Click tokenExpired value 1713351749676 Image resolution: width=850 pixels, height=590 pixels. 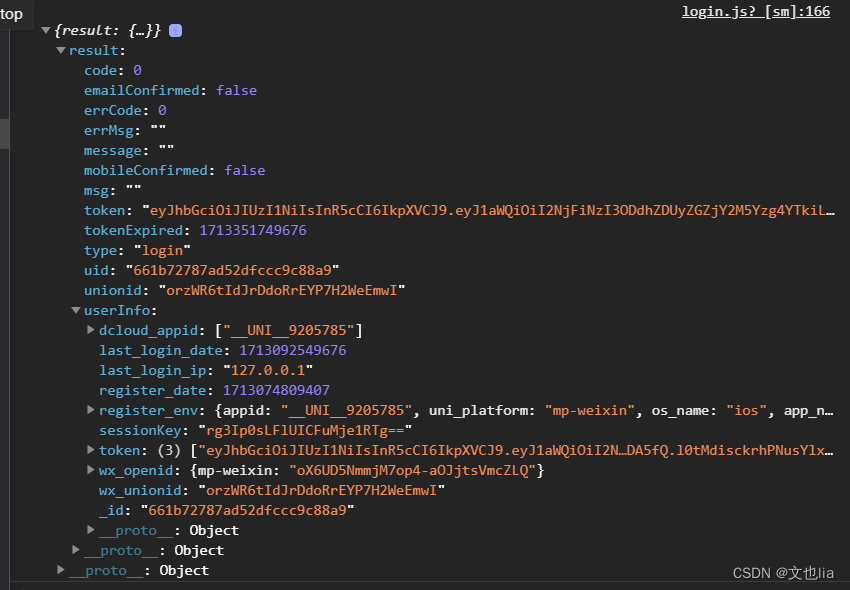tap(253, 230)
